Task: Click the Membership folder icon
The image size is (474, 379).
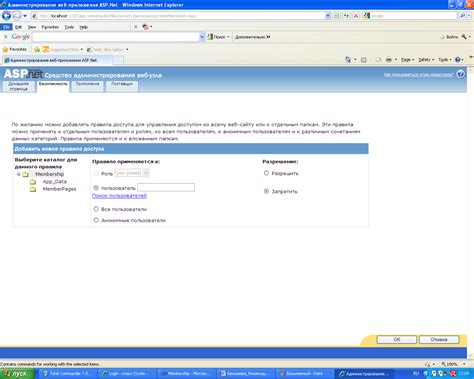Action: pyautogui.click(x=25, y=174)
